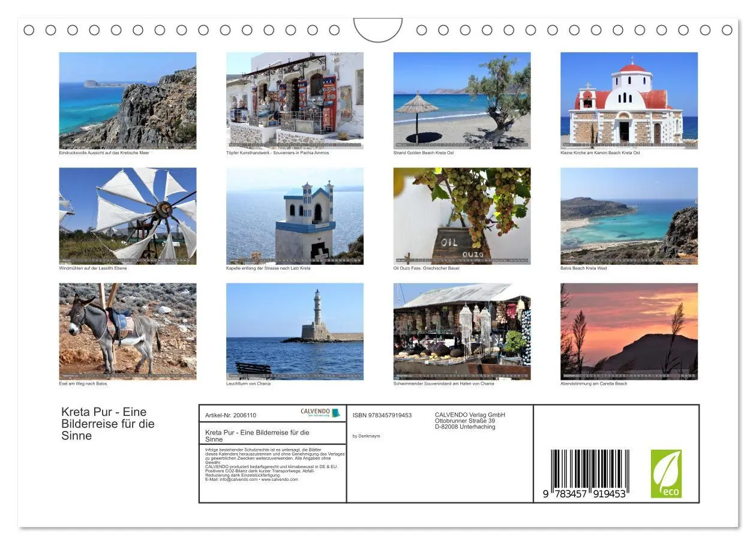Open the floating souvenir stand photo
Screen dimensions: 756x545
click(462, 331)
